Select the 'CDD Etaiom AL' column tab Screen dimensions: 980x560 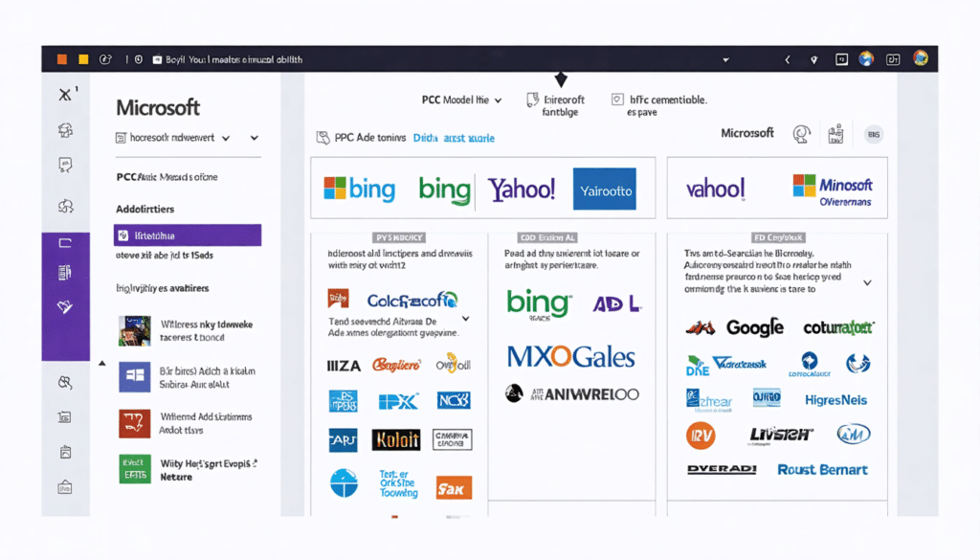(547, 237)
